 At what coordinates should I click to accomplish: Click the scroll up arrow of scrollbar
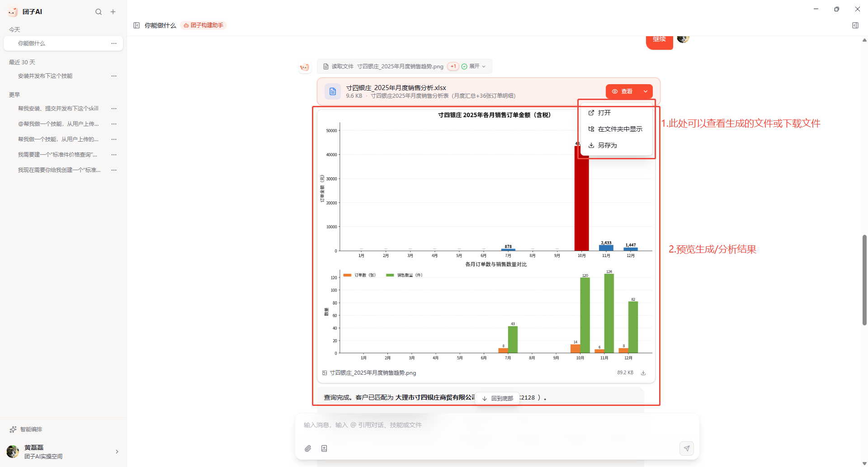(x=864, y=40)
